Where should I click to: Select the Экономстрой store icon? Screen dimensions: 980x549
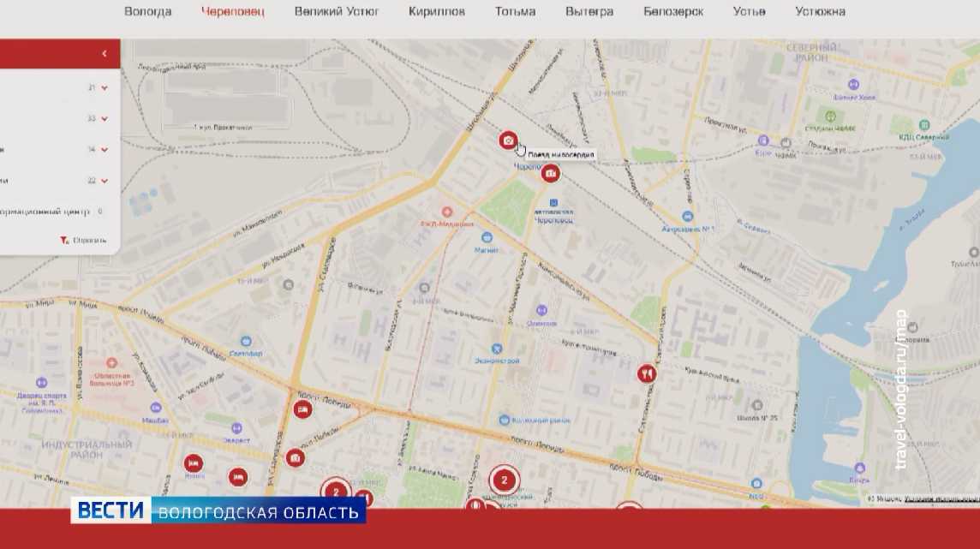(497, 349)
